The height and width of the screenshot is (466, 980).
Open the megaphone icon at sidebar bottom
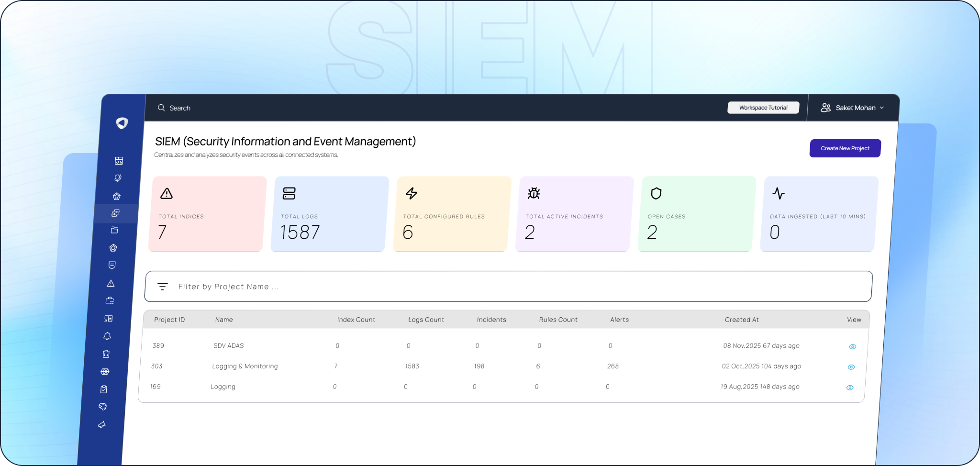[101, 424]
